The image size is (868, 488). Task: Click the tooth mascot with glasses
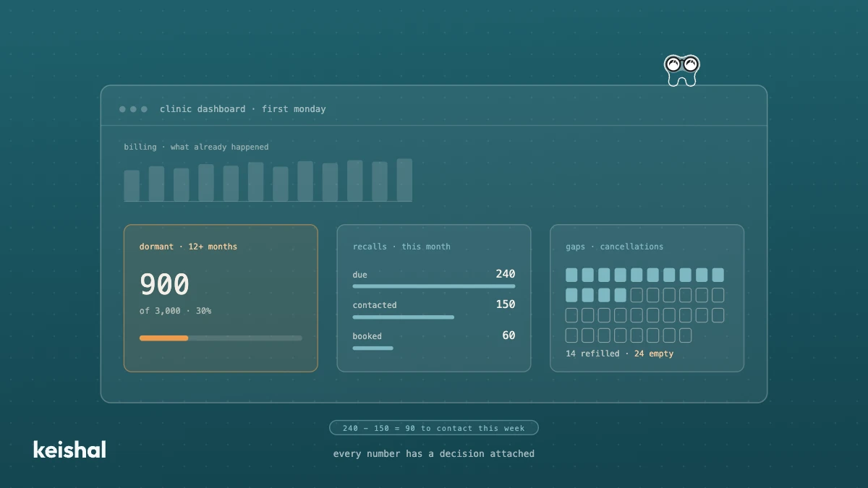click(682, 70)
